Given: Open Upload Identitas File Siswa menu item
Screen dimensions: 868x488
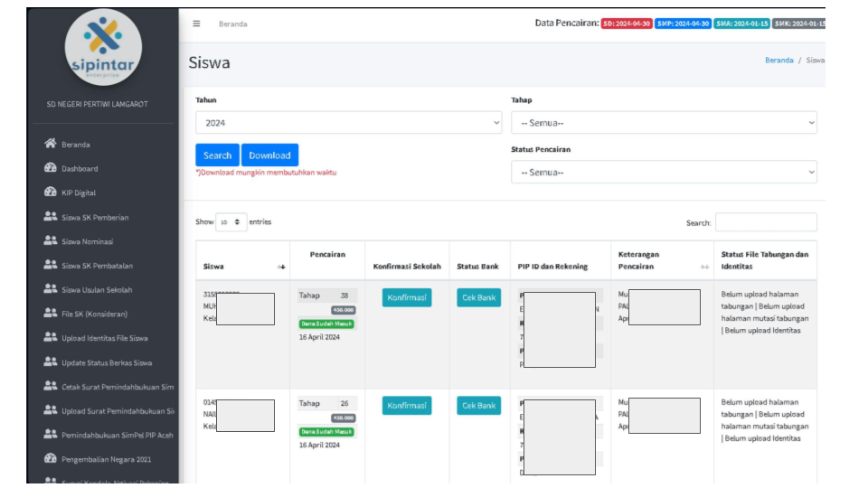Looking at the screenshot, I should coord(103,338).
